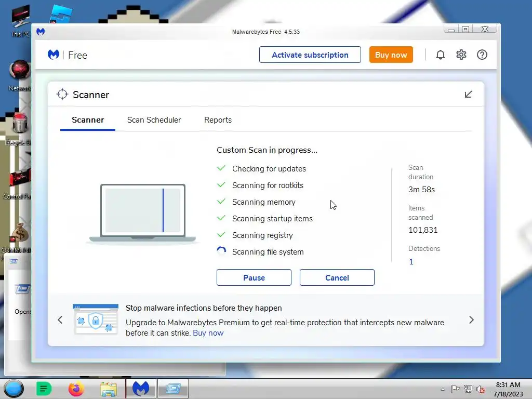Click the Malwarebytes logo beside Free

pos(54,55)
